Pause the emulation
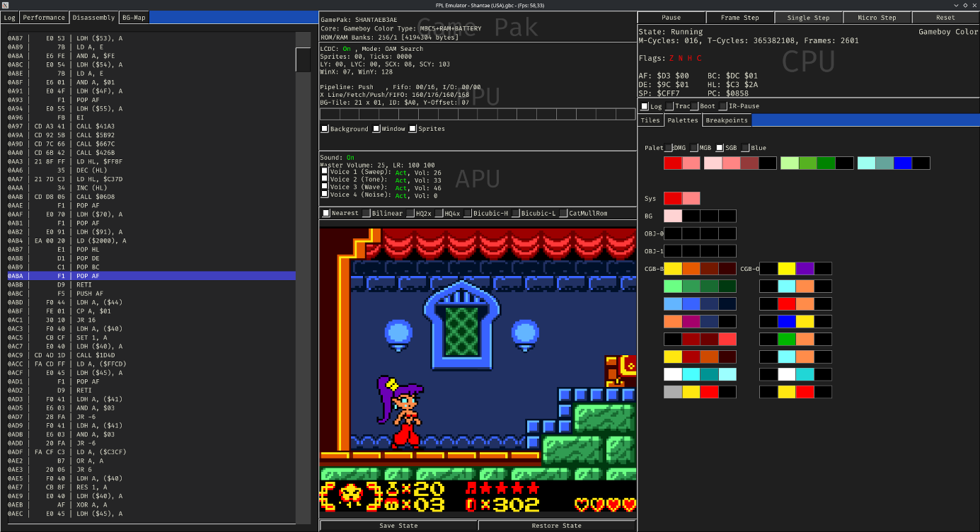This screenshot has height=532, width=980. 671,18
